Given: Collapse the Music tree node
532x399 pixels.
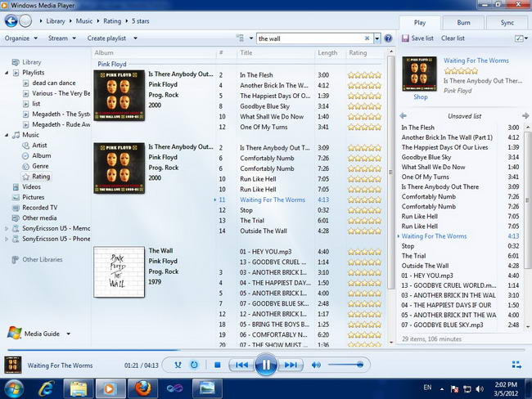Looking at the screenshot, I should 7,135.
